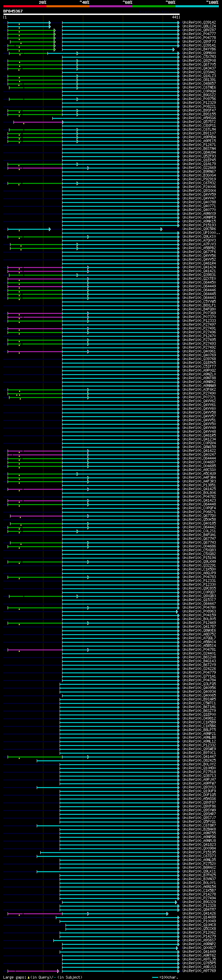Click the cyan alignment bar for UniRef100_A5HSG6
Viewport: 222px width, 980px height.
click(x=116, y=118)
